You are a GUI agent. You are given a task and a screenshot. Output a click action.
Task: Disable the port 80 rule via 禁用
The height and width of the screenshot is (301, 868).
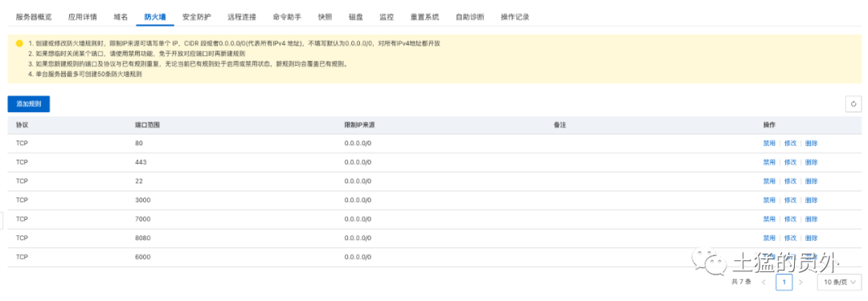pos(769,144)
